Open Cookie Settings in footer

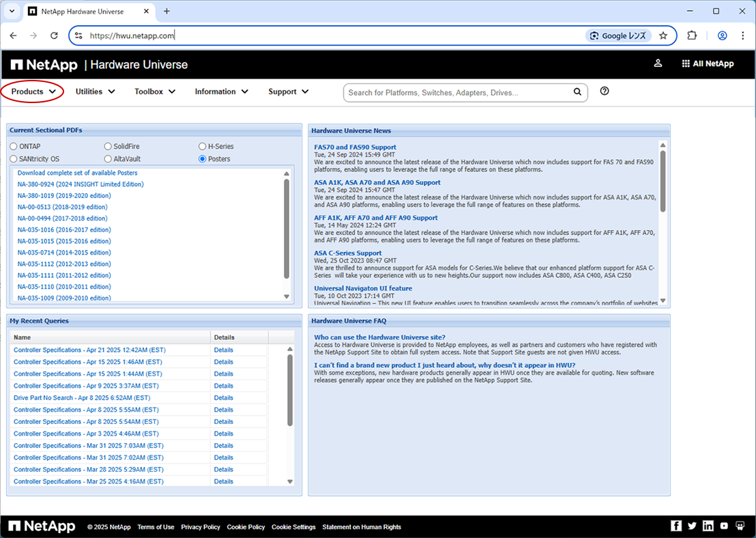pos(293,527)
